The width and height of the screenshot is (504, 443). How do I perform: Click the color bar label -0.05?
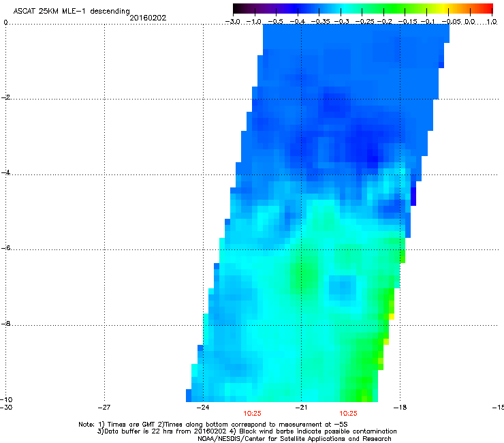452,22
